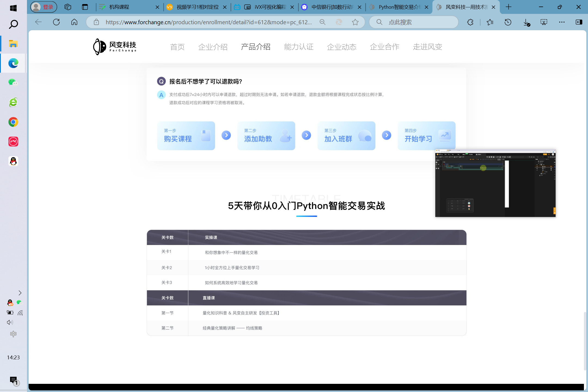Click the 风变科技 ForChange logo
Viewport: 588px width, 392px height.
tap(115, 47)
